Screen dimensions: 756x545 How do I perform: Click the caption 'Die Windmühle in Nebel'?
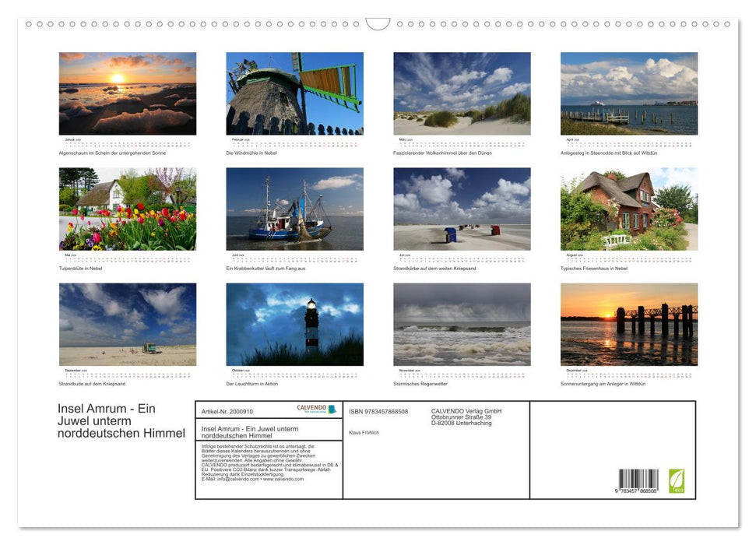tap(253, 153)
